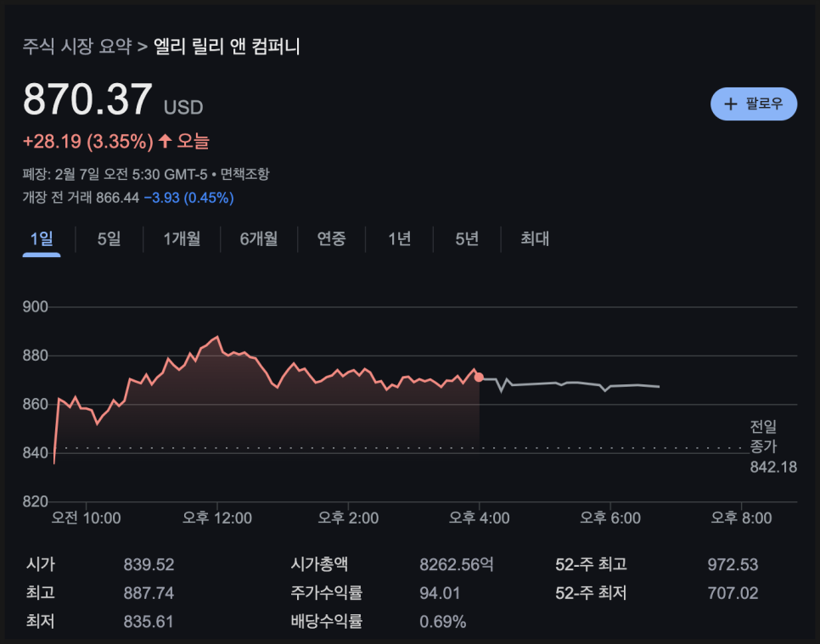Click the 52-주 최저 value 707.02

(x=733, y=593)
